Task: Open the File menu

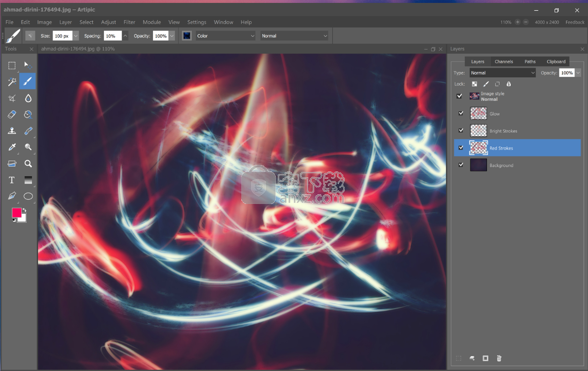Action: point(9,22)
